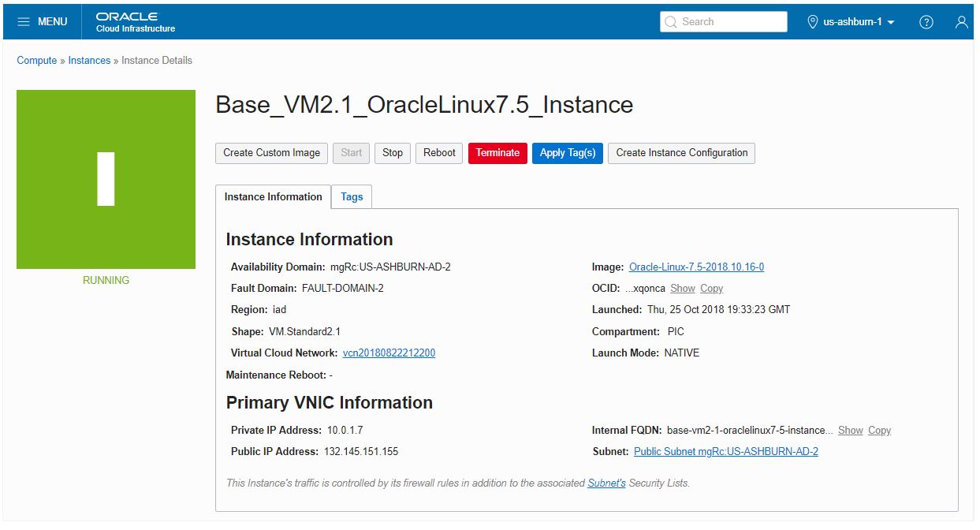Click the region location pin icon

[x=813, y=21]
